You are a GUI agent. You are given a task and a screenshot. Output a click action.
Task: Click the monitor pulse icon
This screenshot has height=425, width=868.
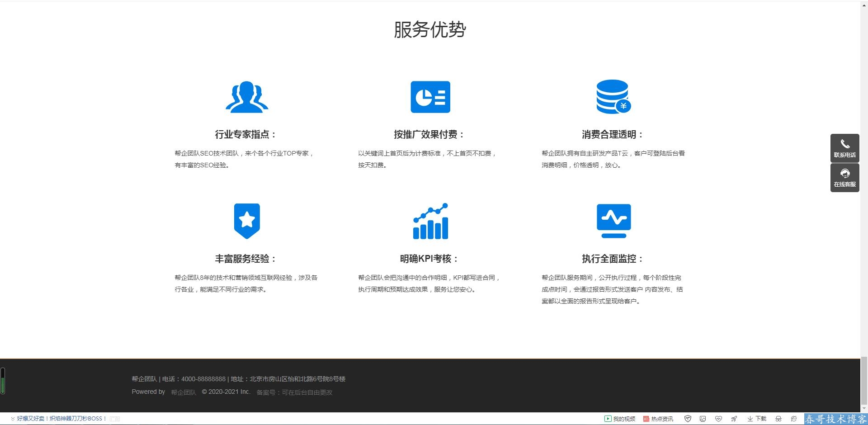point(613,221)
